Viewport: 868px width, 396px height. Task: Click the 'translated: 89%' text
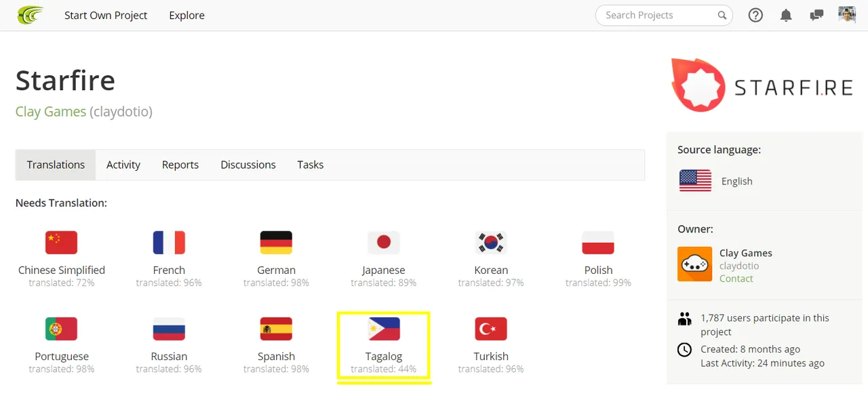(x=384, y=283)
